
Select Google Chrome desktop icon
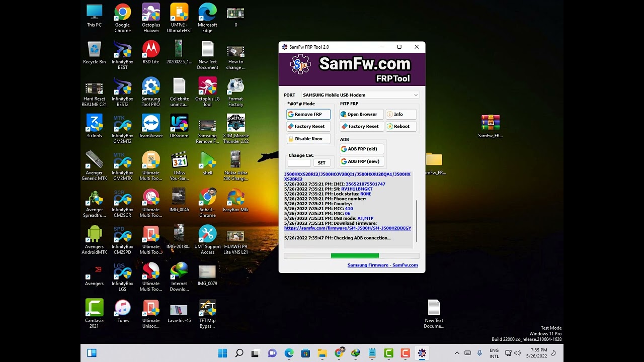[122, 19]
